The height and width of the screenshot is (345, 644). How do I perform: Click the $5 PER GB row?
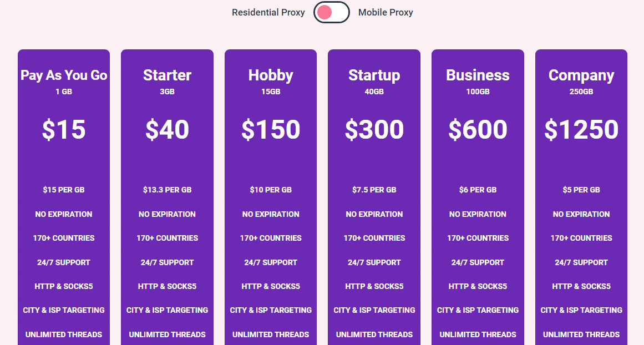pyautogui.click(x=581, y=190)
